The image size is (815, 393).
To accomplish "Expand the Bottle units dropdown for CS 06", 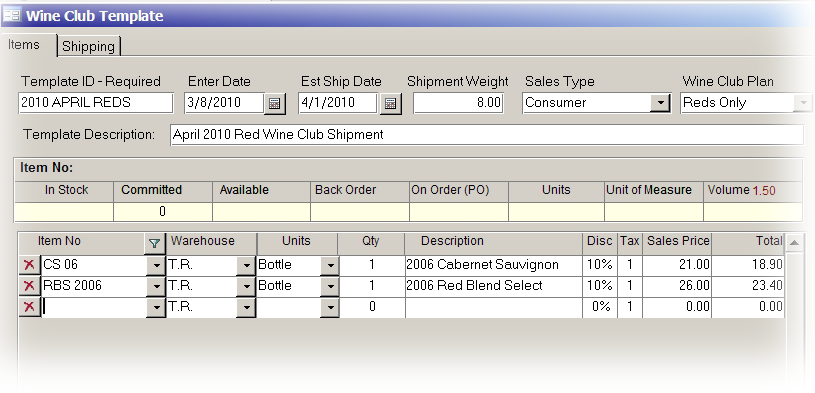I will [x=330, y=265].
